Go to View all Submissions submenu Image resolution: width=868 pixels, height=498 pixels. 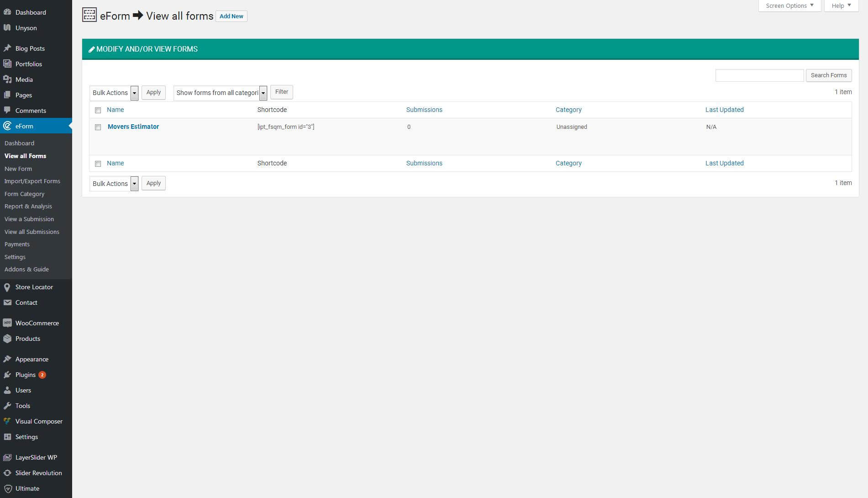32,232
